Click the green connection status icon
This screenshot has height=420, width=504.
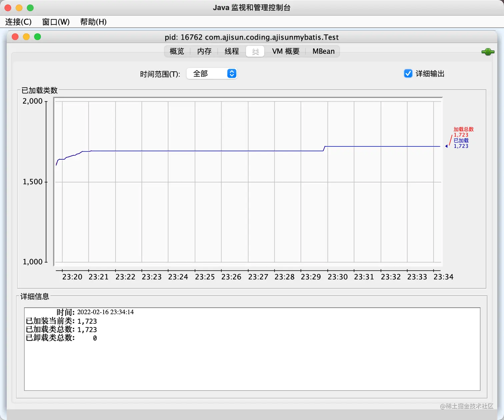pyautogui.click(x=488, y=52)
